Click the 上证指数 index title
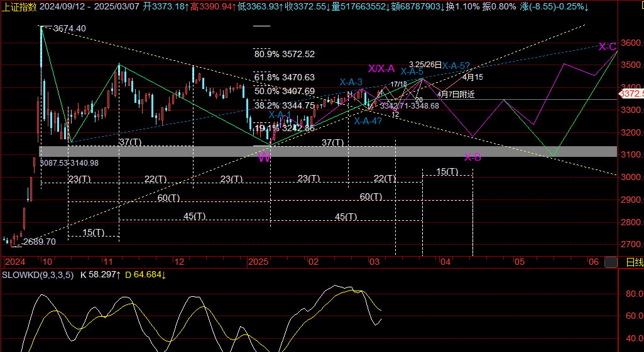Image resolution: width=644 pixels, height=352 pixels. [x=19, y=7]
